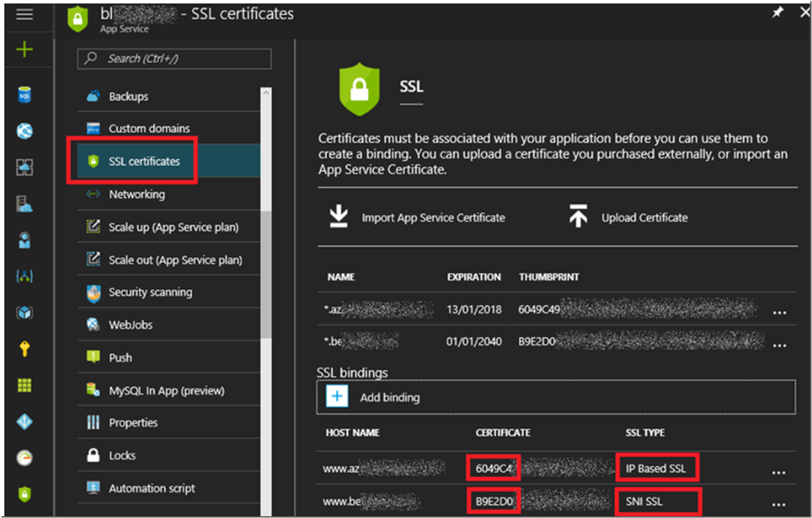
Task: Open Scale up (App Service plan)
Action: (169, 227)
